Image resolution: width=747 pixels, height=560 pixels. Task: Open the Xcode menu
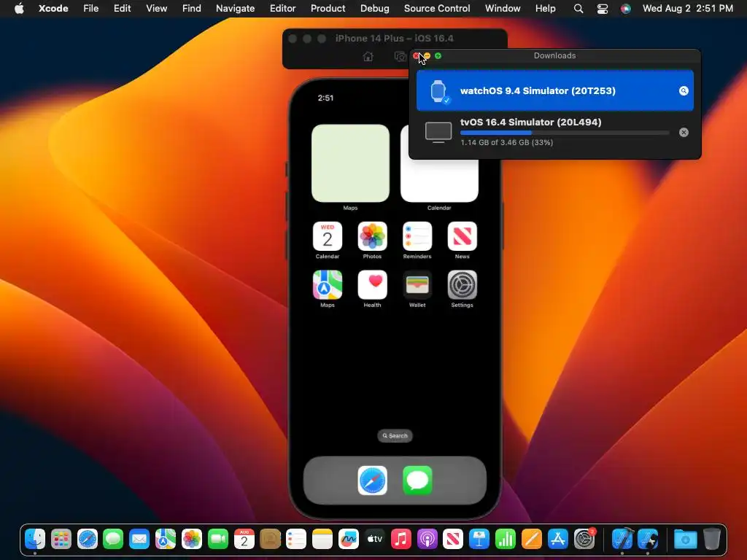coord(53,9)
